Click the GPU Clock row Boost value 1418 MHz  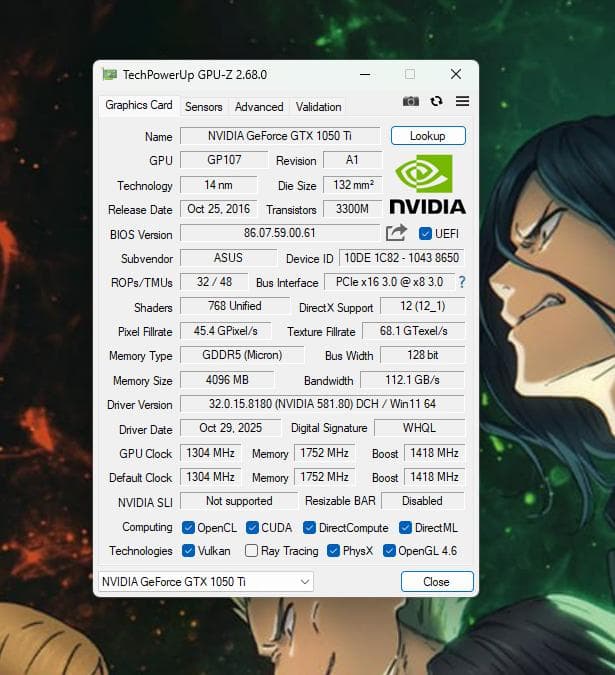(434, 453)
